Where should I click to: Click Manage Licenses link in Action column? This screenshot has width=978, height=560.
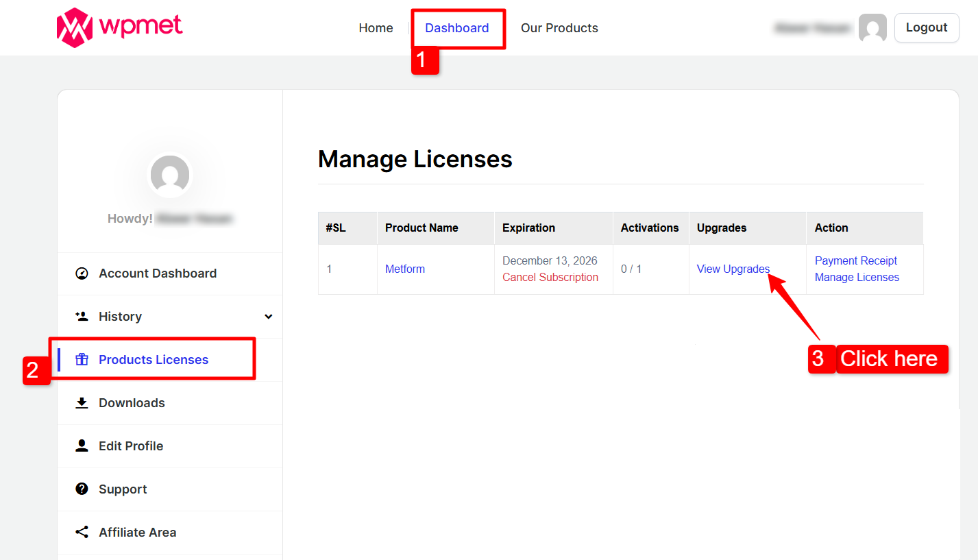(857, 278)
